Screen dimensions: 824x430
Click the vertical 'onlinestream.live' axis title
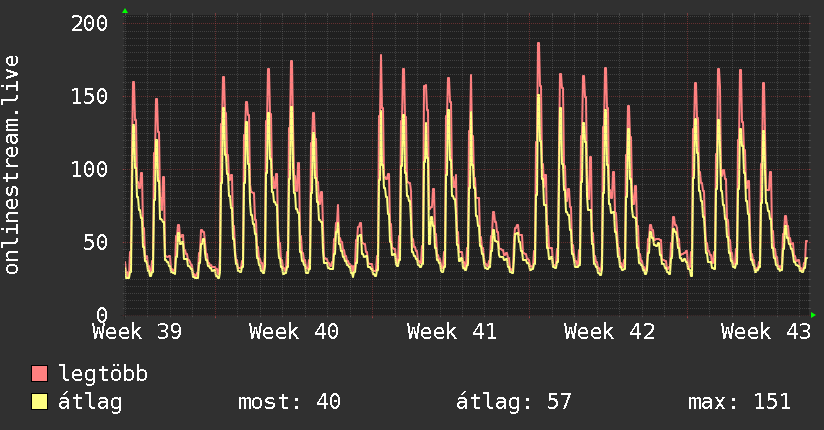tap(11, 165)
